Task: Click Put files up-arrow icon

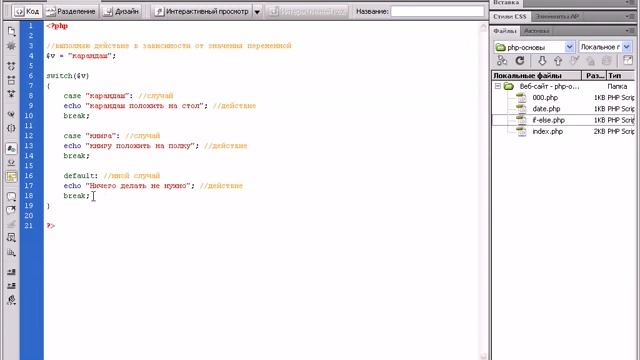Action: click(558, 61)
